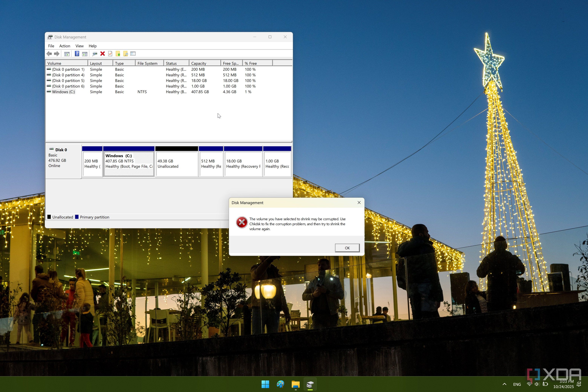
Task: Open the Windows Start menu
Action: click(265, 384)
